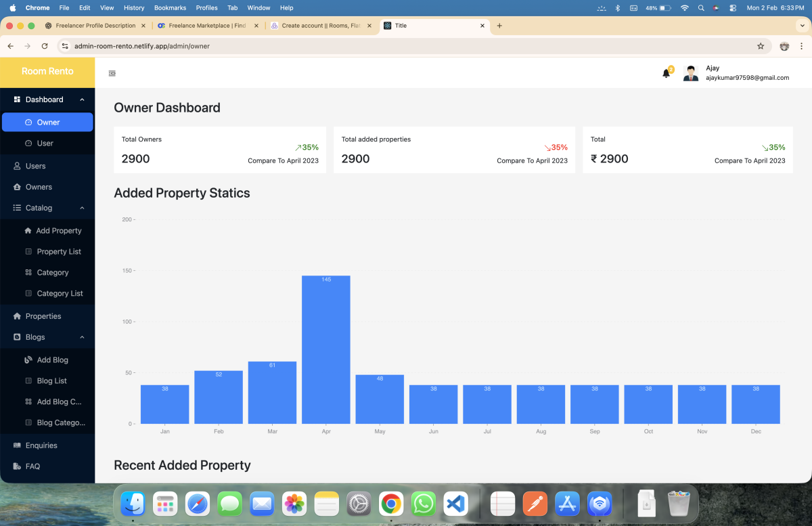Launch WhatsApp from the dock
812x526 pixels.
(424, 504)
